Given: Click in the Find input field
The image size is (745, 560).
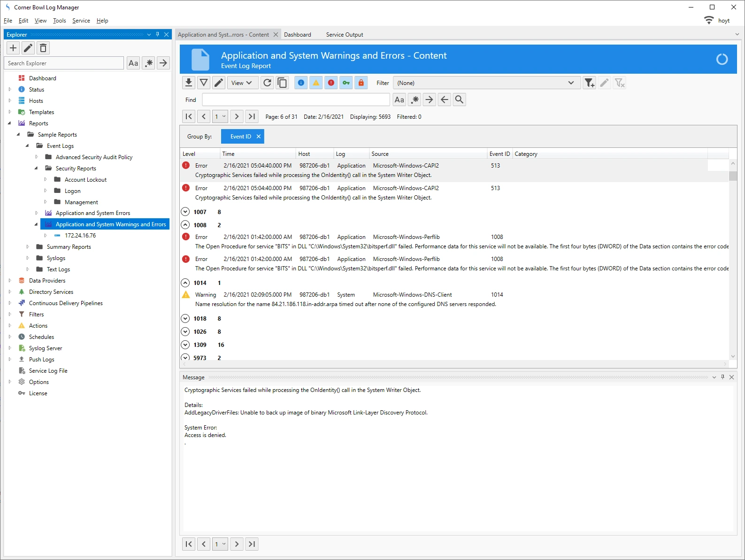Looking at the screenshot, I should 296,100.
